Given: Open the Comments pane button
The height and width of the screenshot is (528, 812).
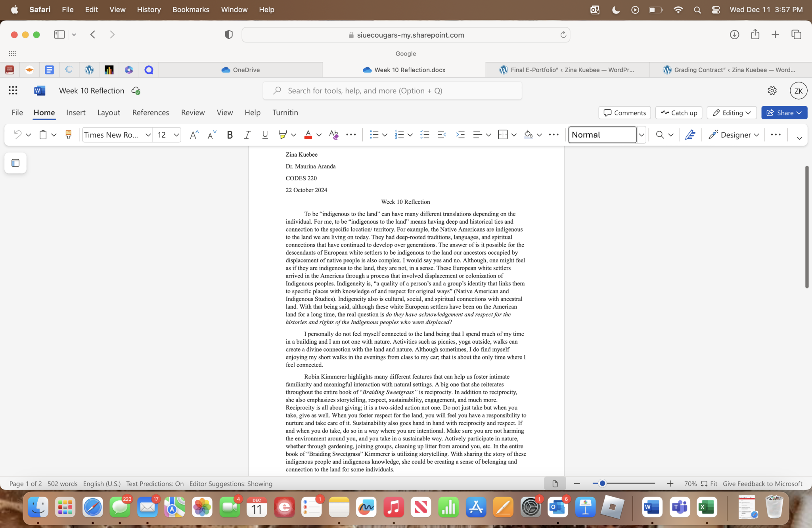Looking at the screenshot, I should click(x=624, y=113).
